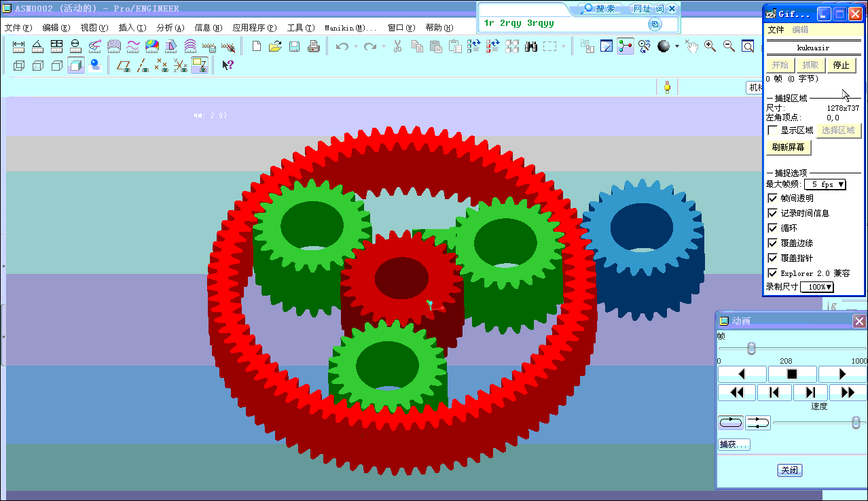Open the 插入(I) menu

point(132,28)
